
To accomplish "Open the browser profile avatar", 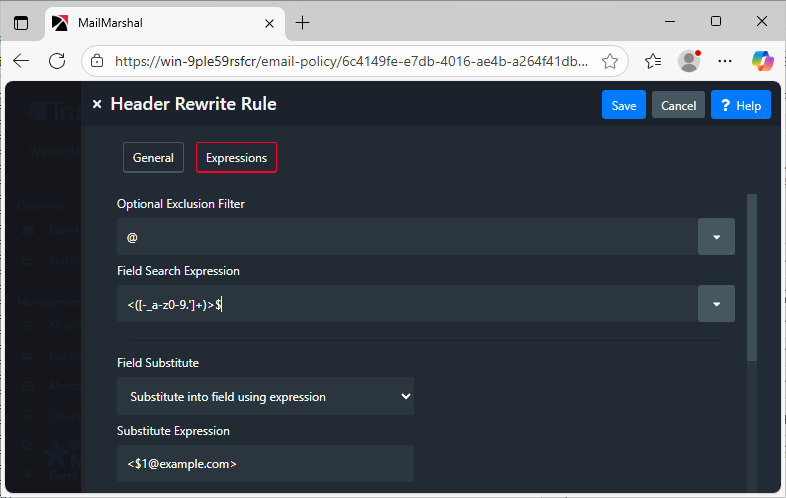I will (x=689, y=61).
